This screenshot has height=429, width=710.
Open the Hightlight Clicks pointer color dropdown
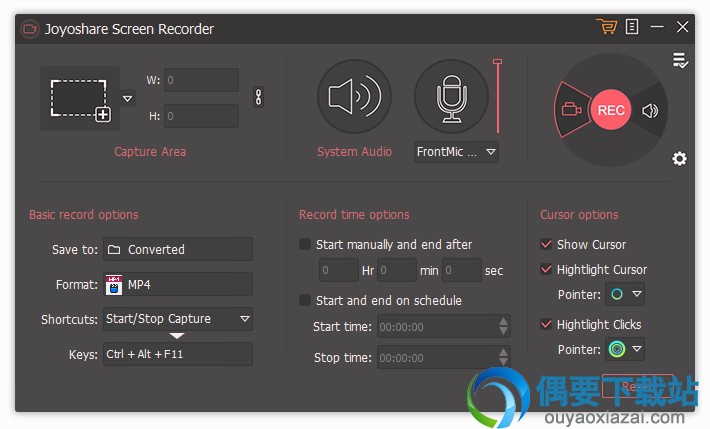point(625,349)
